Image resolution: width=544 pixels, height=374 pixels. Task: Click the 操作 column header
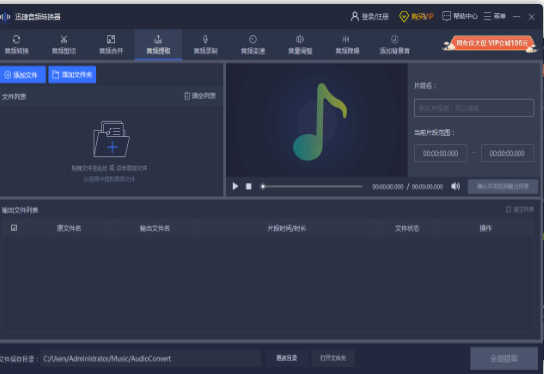(486, 228)
